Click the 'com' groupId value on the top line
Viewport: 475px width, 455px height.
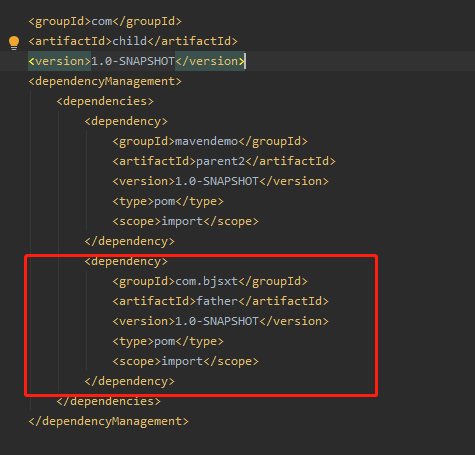[x=102, y=22]
